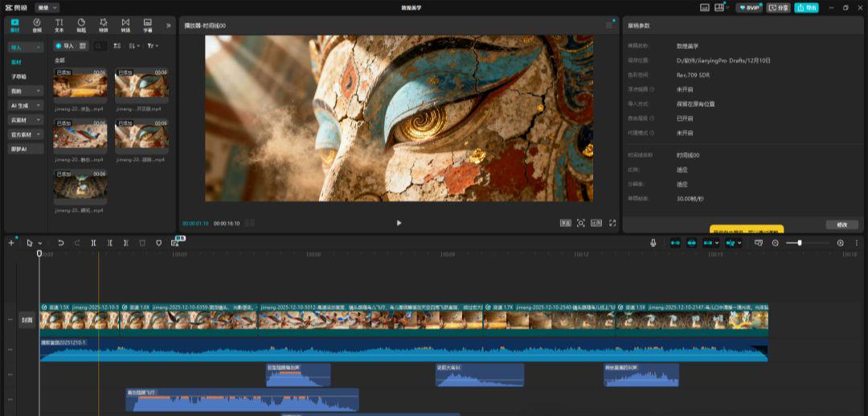The width and height of the screenshot is (868, 416).
Task: Click the timeline zoom slider handle
Action: tap(799, 242)
